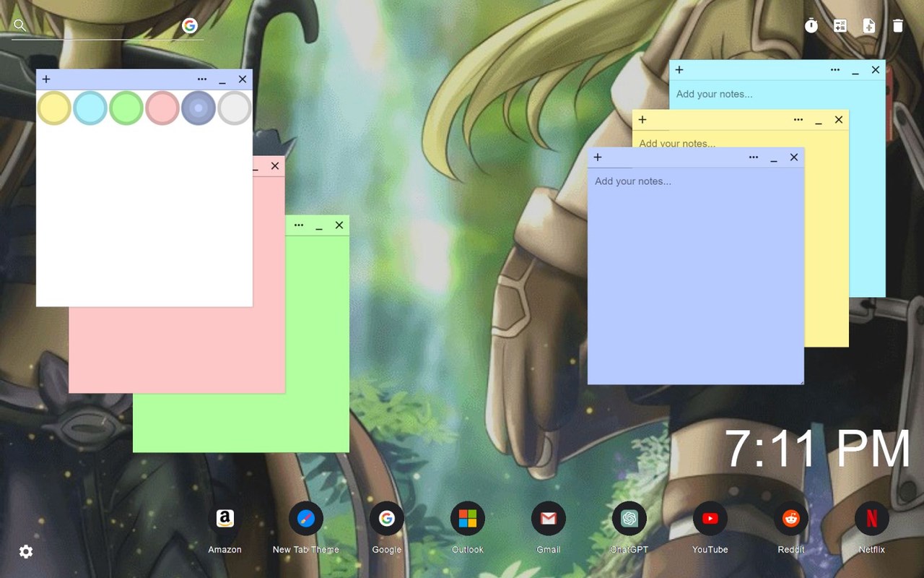
Task: Pick the pink color swatch
Action: pos(162,108)
